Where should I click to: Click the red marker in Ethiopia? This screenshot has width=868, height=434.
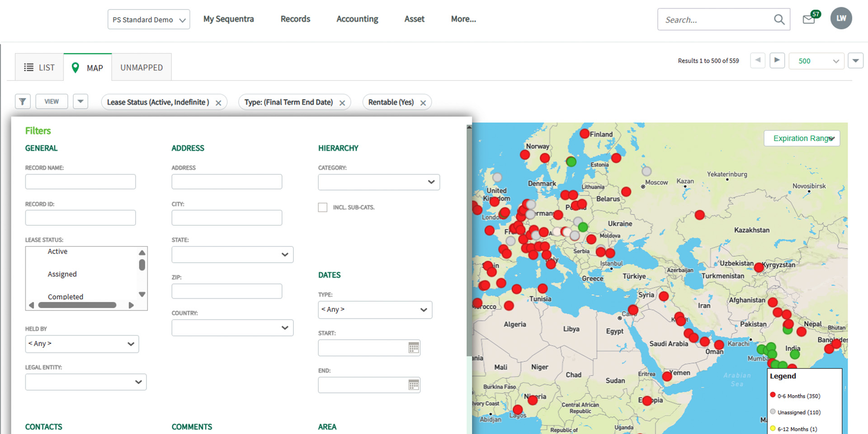coord(647,401)
